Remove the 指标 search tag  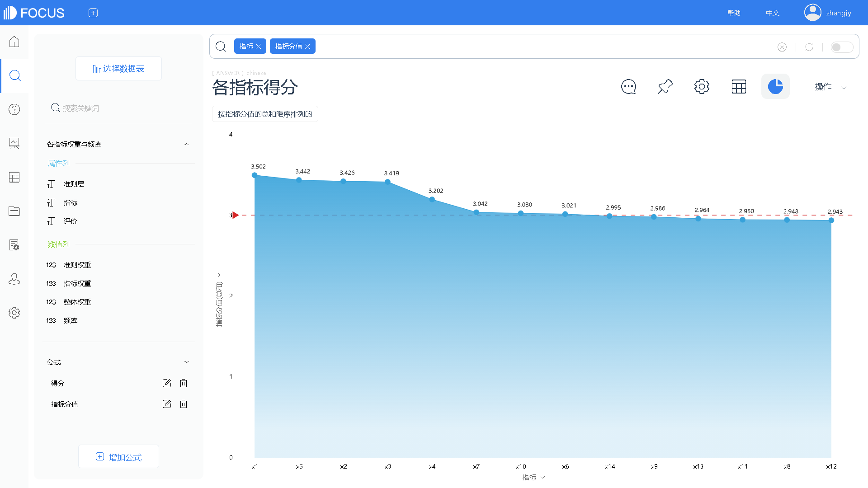pos(259,47)
